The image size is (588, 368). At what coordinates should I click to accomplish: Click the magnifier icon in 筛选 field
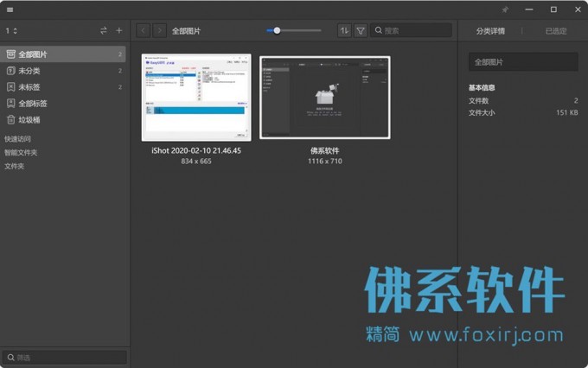point(11,358)
